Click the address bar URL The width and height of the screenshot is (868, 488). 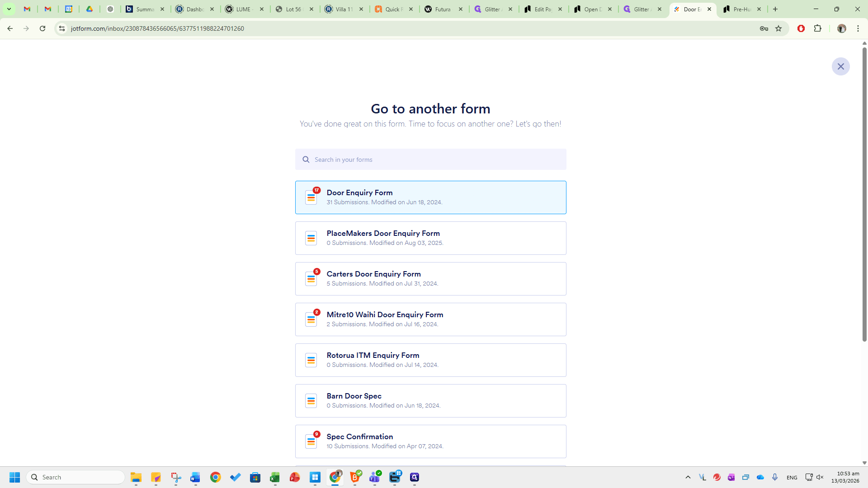pyautogui.click(x=157, y=28)
